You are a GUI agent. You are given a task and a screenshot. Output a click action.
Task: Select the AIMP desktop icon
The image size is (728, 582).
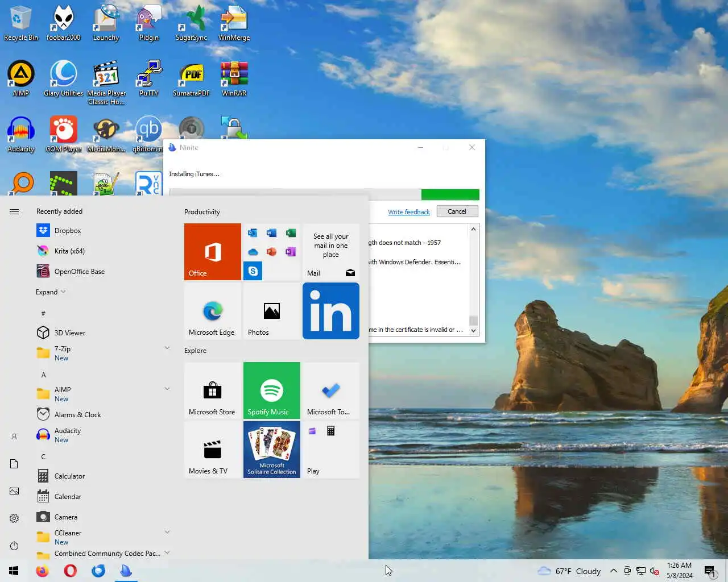click(x=21, y=79)
